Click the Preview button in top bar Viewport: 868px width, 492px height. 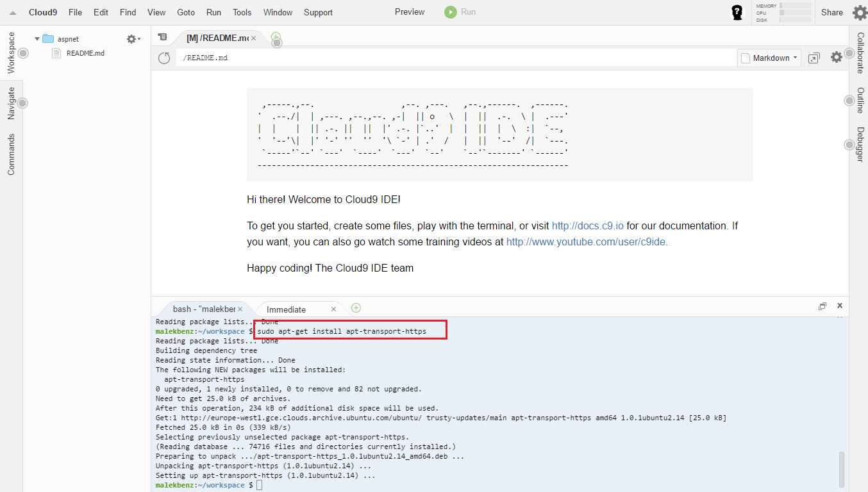tap(410, 12)
